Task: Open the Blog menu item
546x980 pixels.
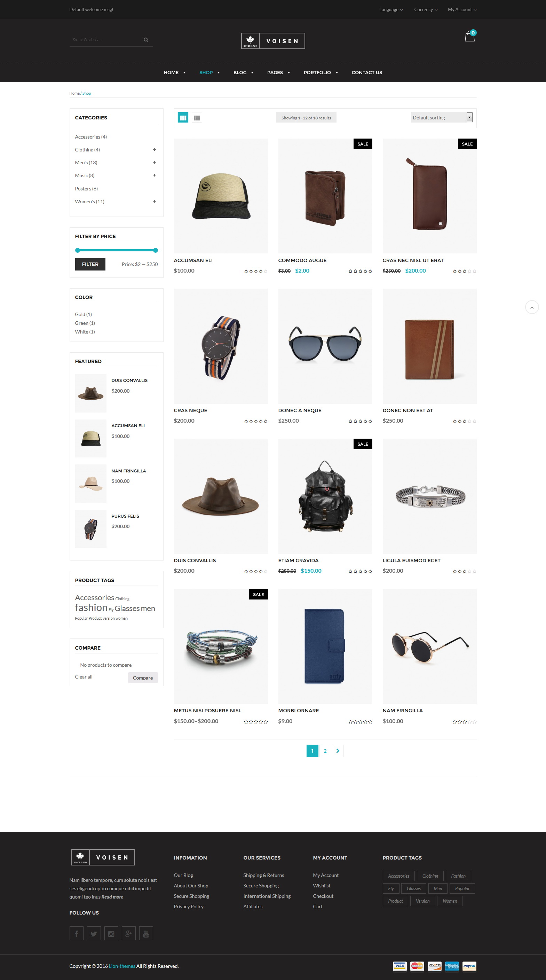Action: 243,73
